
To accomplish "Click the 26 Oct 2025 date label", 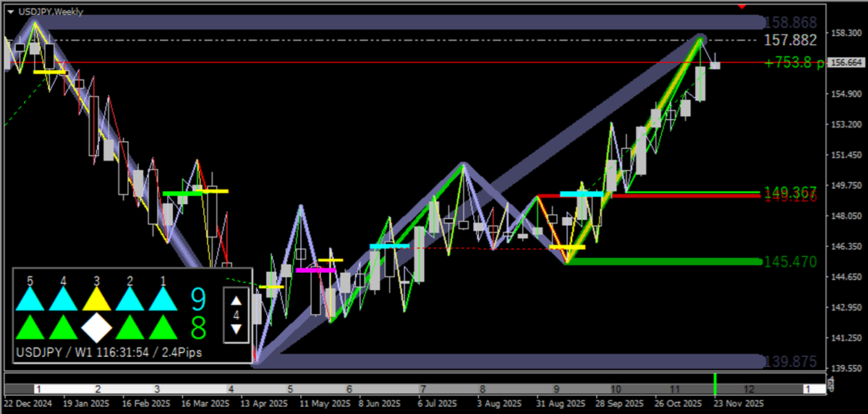I will pyautogui.click(x=680, y=402).
